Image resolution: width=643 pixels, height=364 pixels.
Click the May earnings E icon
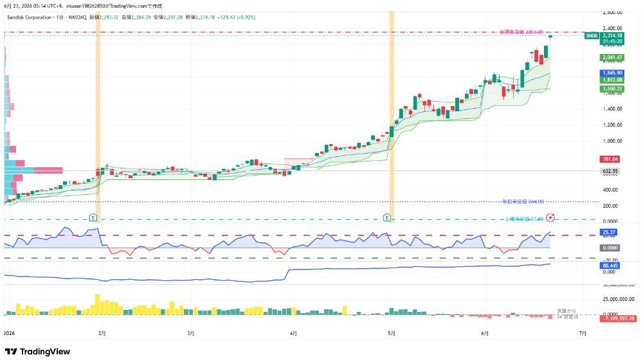386,217
